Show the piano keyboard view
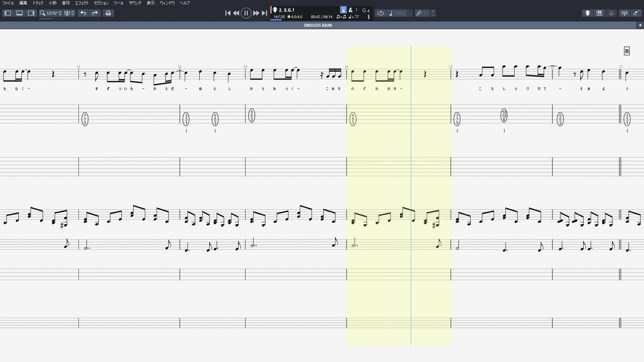This screenshot has width=644, height=362. pos(599,13)
